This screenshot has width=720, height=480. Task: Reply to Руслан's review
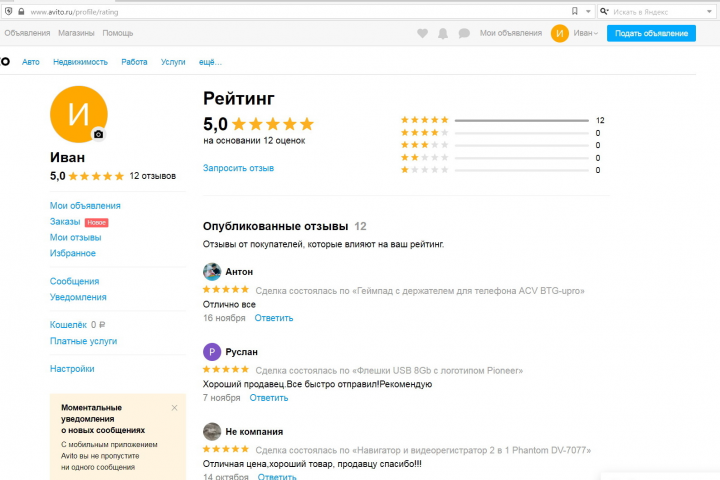coord(269,398)
